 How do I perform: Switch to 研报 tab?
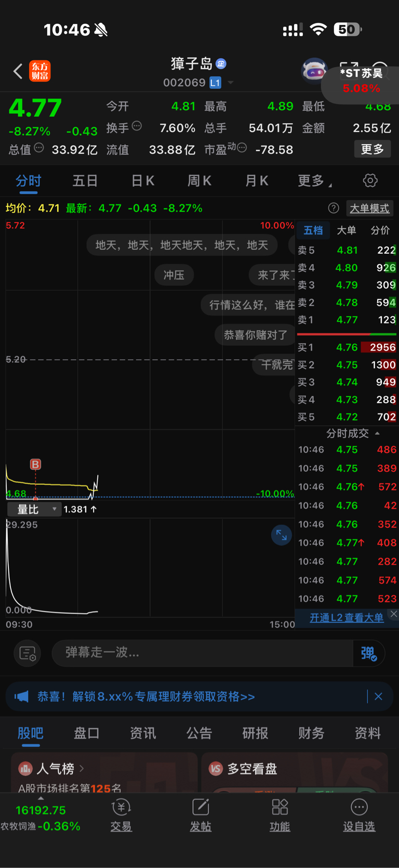[255, 733]
